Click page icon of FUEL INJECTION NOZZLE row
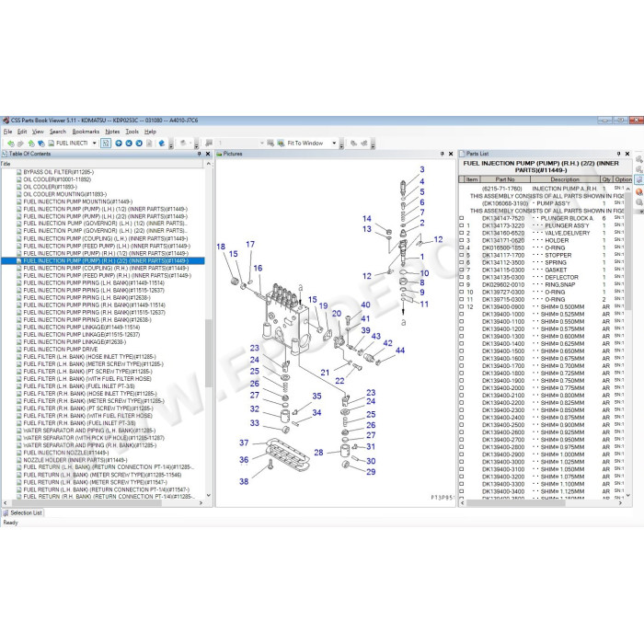 (x=19, y=453)
